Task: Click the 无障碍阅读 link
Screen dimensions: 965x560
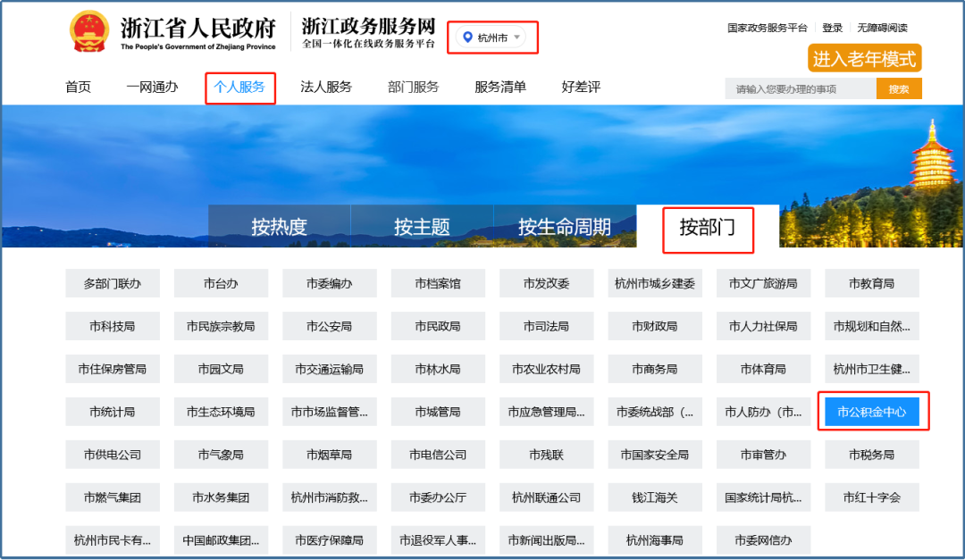Action: click(882, 28)
